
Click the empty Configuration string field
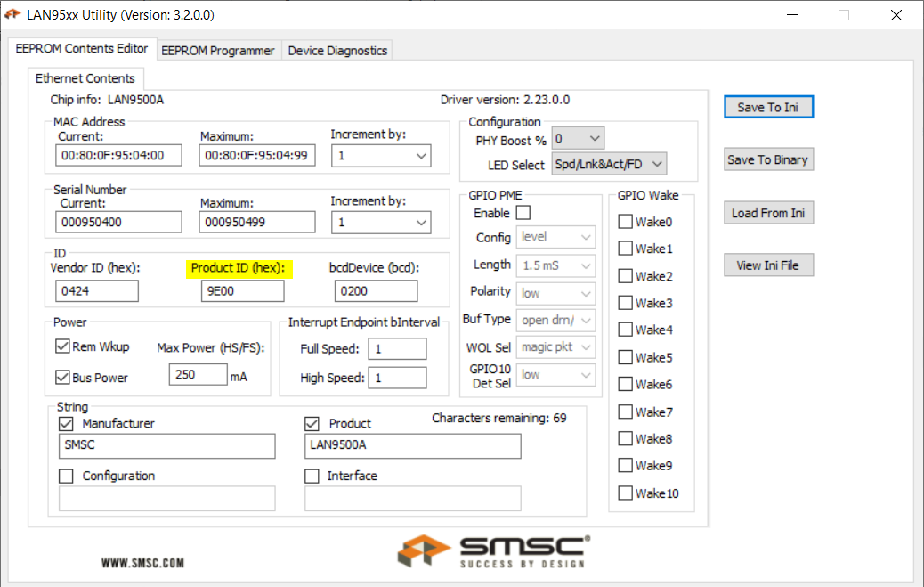click(166, 499)
